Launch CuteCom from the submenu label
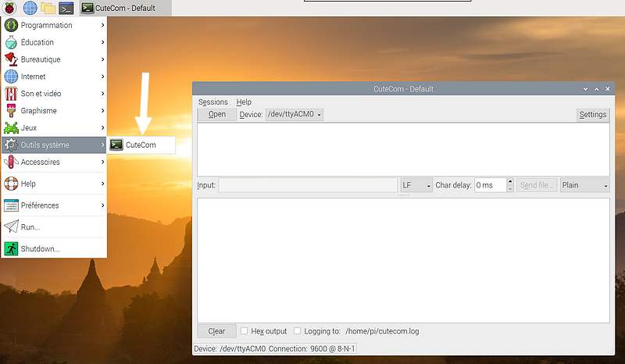Viewport: 625px width, 364px height. coord(141,145)
